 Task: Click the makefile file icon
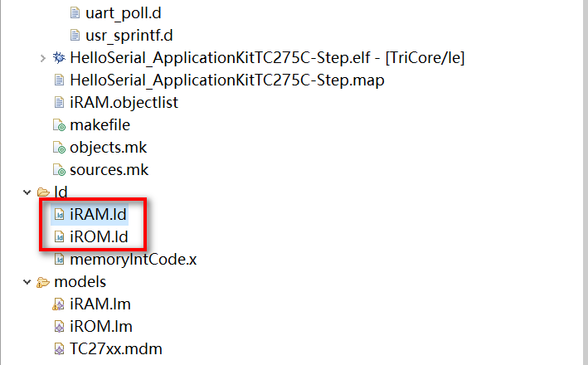coord(59,125)
